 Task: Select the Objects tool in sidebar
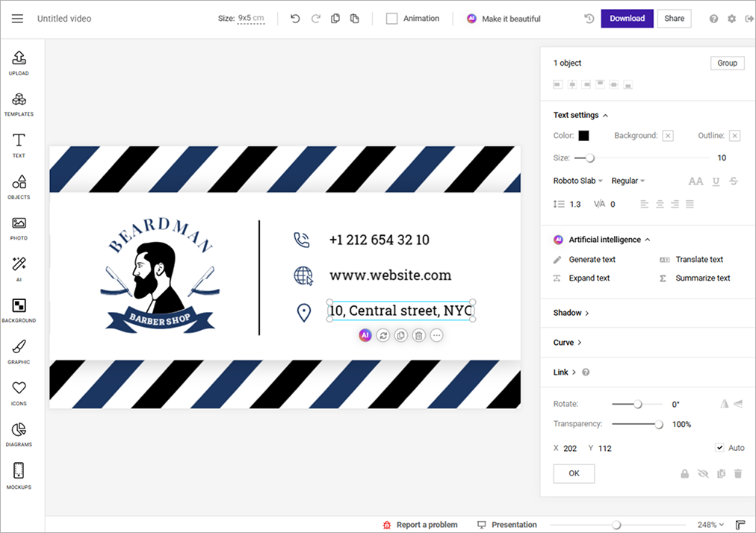click(x=19, y=187)
